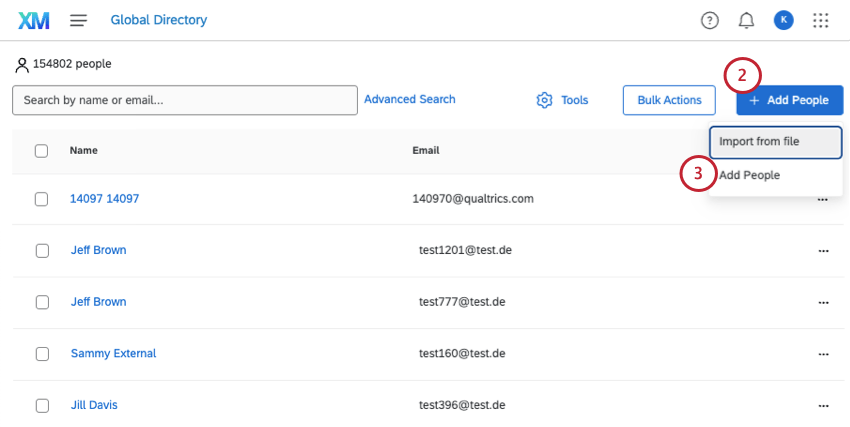The width and height of the screenshot is (850, 427).
Task: Open options menu for Jill Davis row
Action: tap(823, 405)
